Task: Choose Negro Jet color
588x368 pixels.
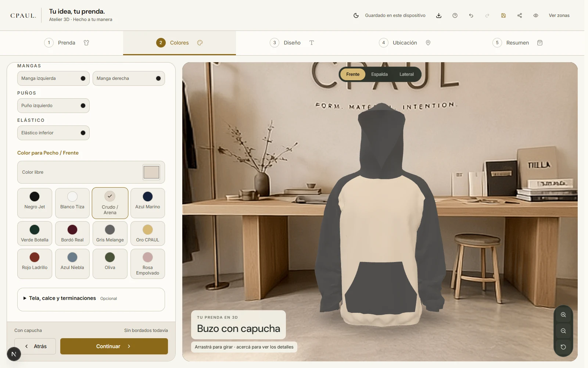Action: (x=35, y=203)
